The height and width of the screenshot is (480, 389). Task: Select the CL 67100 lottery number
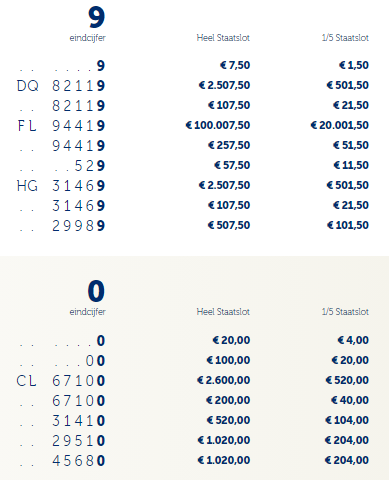(x=61, y=381)
